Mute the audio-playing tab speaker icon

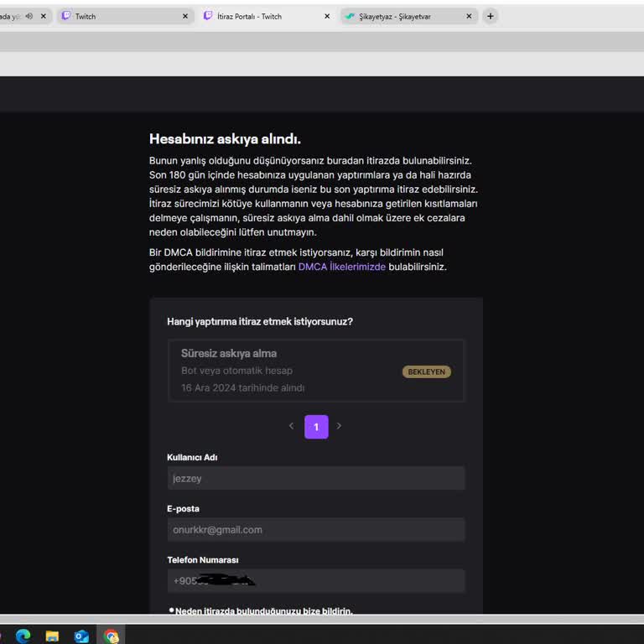[29, 17]
